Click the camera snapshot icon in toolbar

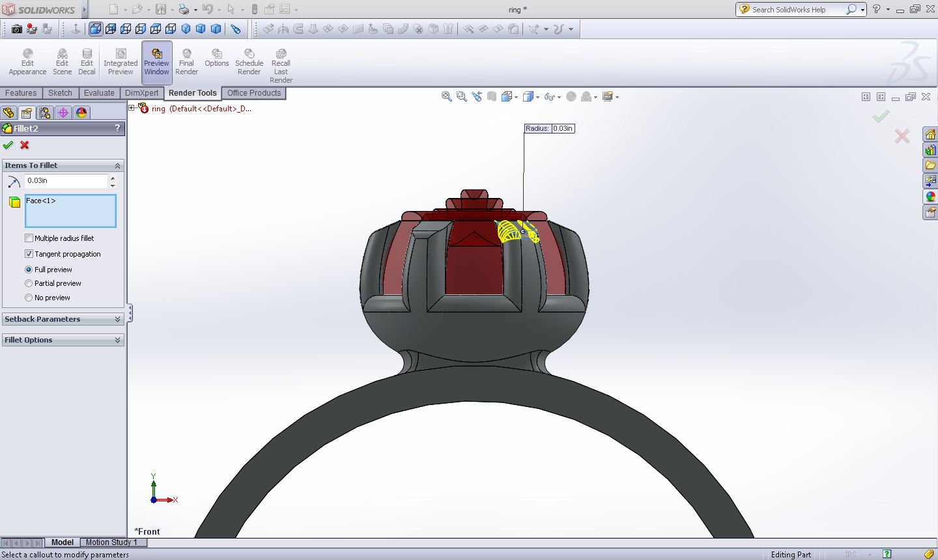[x=17, y=29]
